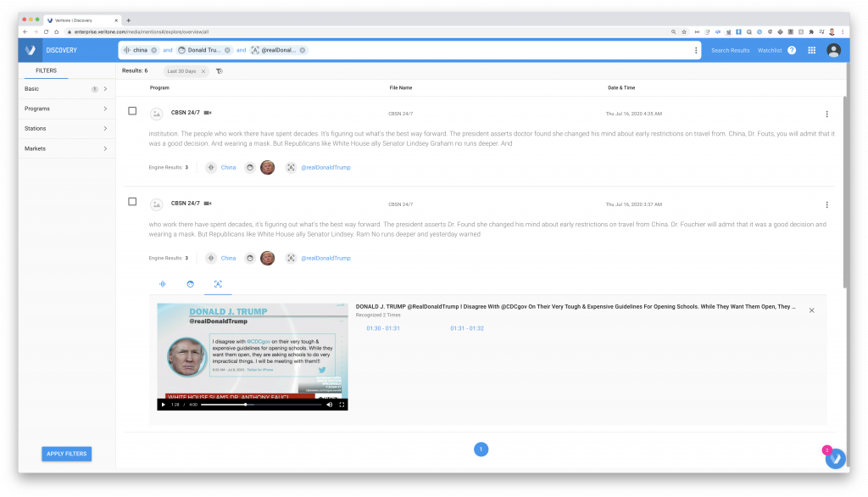This screenshot has width=868, height=497.
Task: Enter fullscreen on the video player
Action: 342,405
